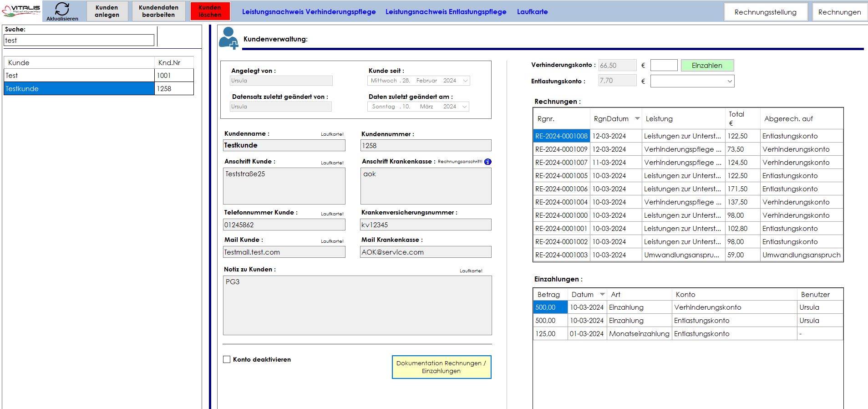Open the Entlastungskonto combo box
The width and height of the screenshot is (868, 409).
click(692, 81)
